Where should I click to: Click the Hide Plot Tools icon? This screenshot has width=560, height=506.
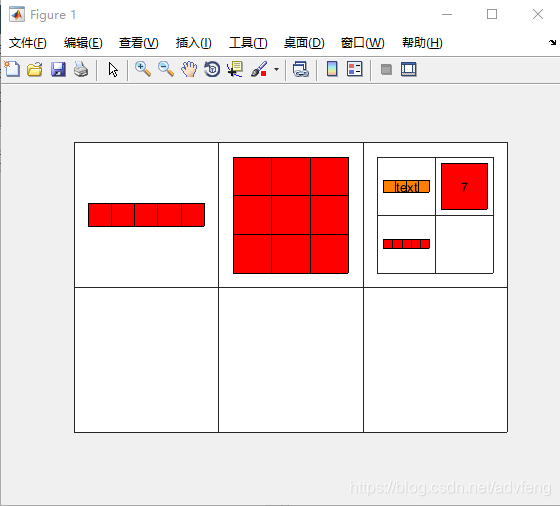pos(386,69)
